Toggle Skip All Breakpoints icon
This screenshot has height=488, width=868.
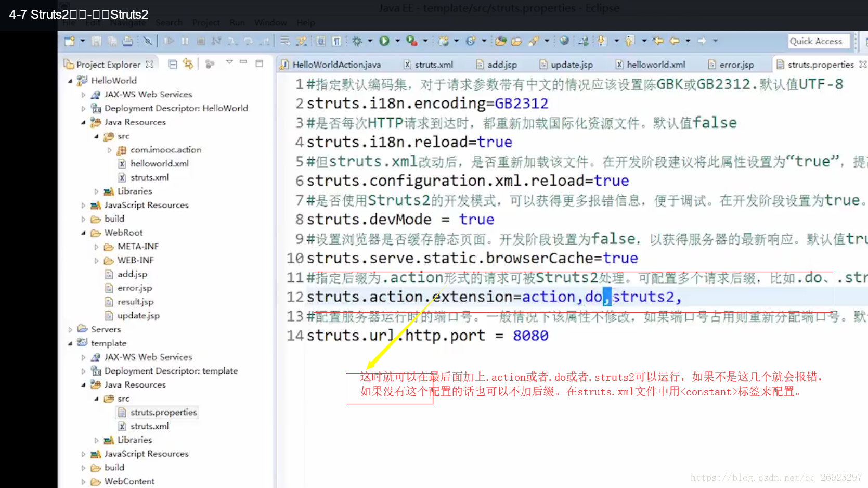[x=148, y=41]
